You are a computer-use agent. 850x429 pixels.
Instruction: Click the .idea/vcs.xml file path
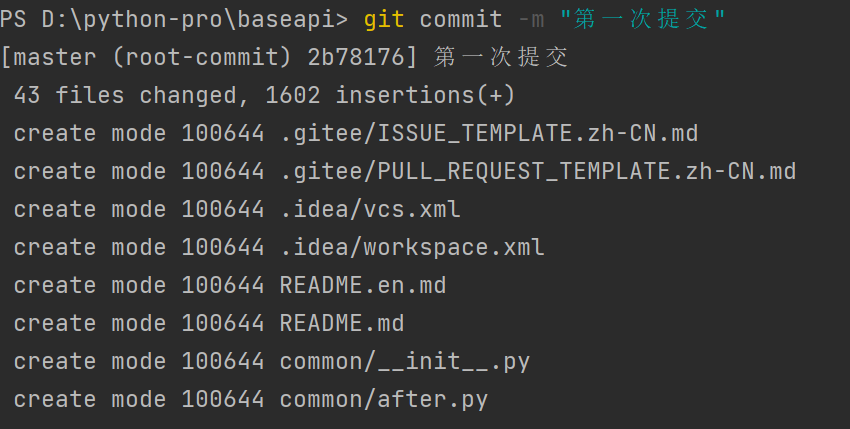370,209
